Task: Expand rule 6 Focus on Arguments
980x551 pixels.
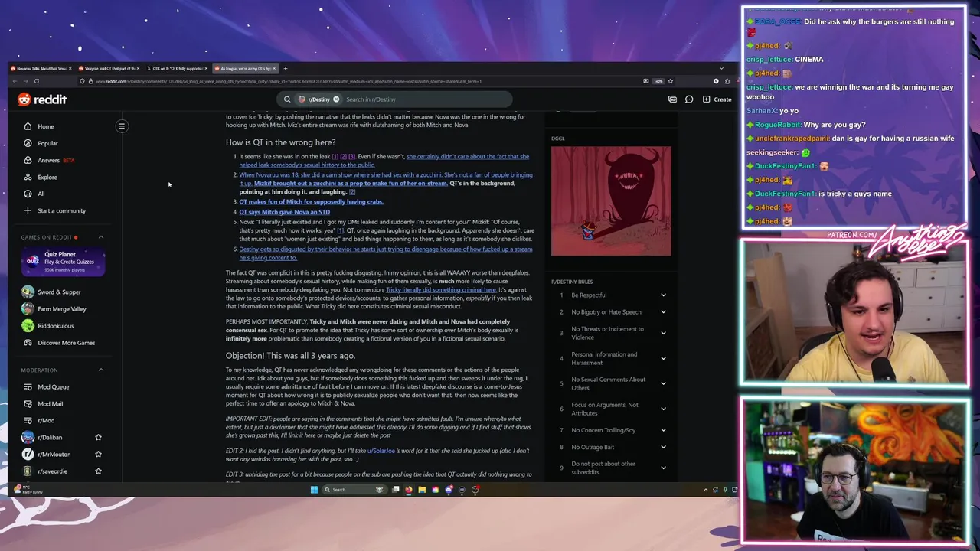Action: point(663,409)
